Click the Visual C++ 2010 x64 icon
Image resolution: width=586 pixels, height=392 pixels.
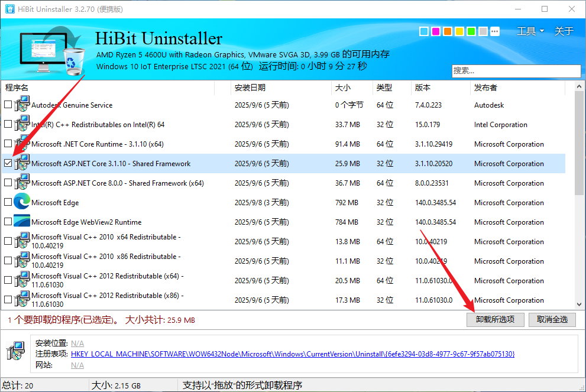(x=22, y=241)
